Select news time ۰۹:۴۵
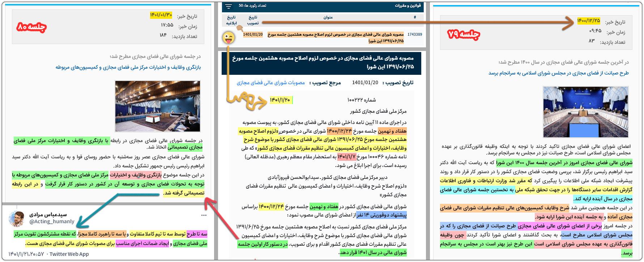 click(x=595, y=31)
